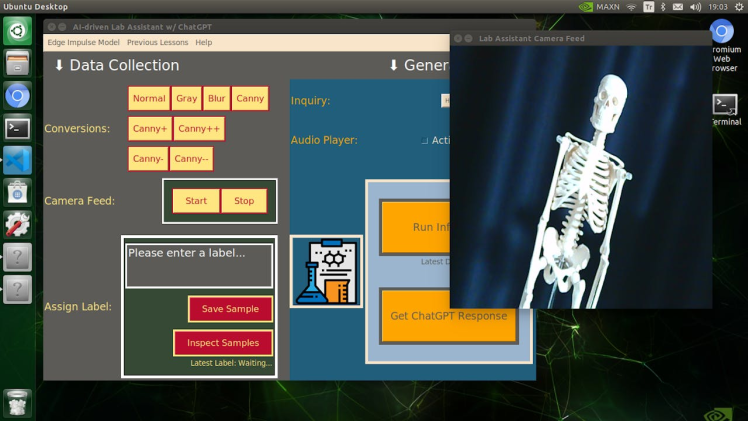Click the Run Inference orange button
748x421 pixels.
[415, 227]
